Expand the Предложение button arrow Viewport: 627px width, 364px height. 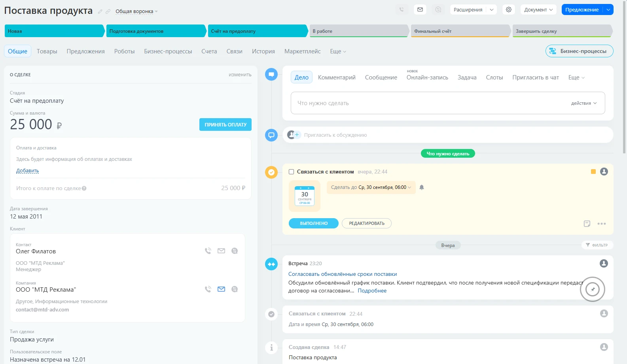[608, 9]
